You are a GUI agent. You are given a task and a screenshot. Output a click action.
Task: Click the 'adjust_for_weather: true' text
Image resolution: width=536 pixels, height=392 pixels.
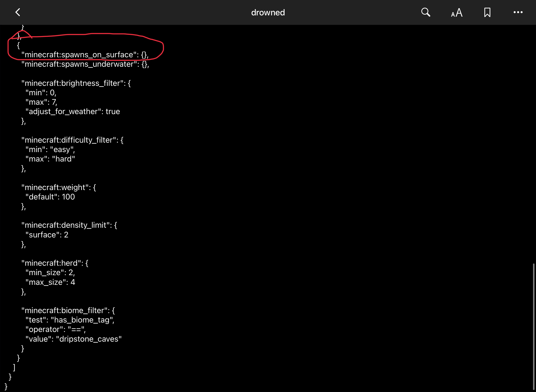pyautogui.click(x=72, y=111)
